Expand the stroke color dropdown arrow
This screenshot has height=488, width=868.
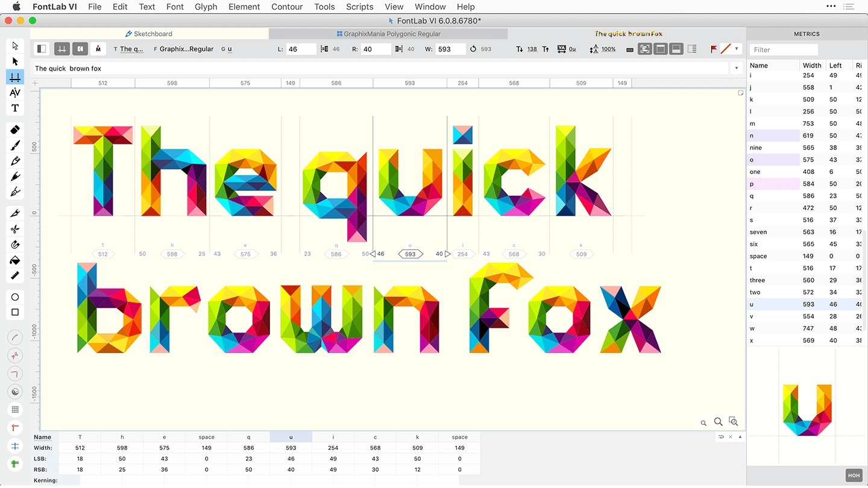click(737, 49)
